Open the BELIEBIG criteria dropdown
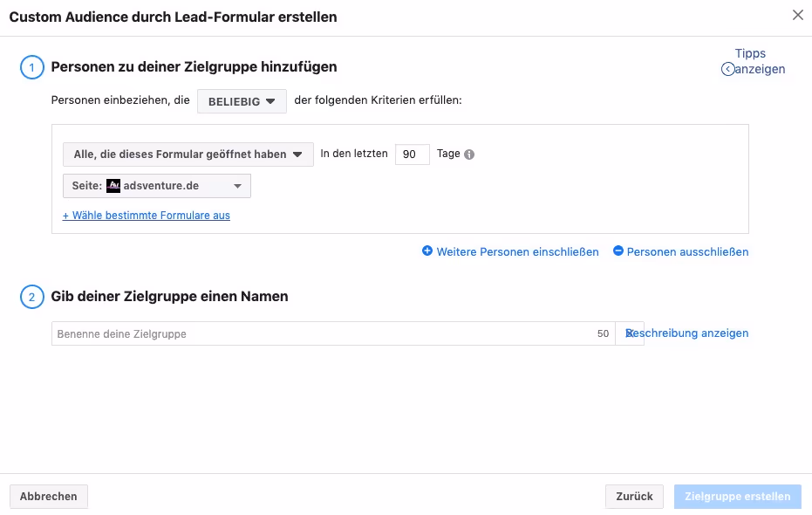Viewport: 812px width, 515px height. [x=242, y=101]
